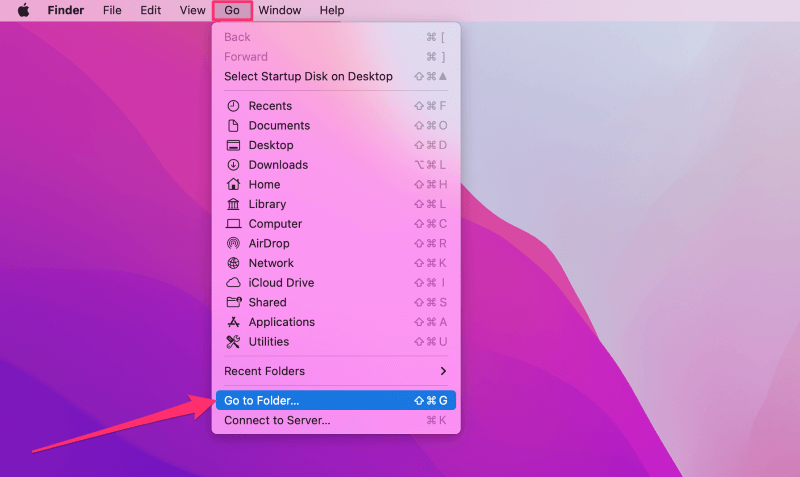Select the AirDrop label
The width and height of the screenshot is (800, 477).
pos(269,243)
